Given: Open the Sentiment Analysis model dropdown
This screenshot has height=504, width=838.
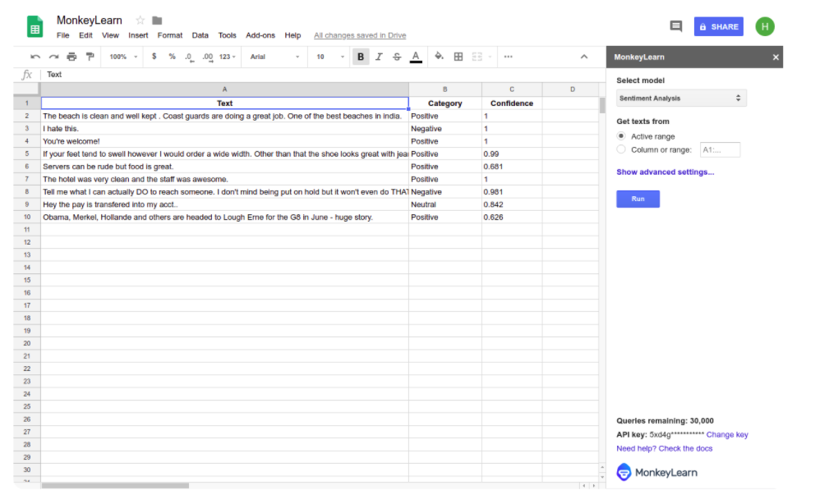Looking at the screenshot, I should click(681, 98).
